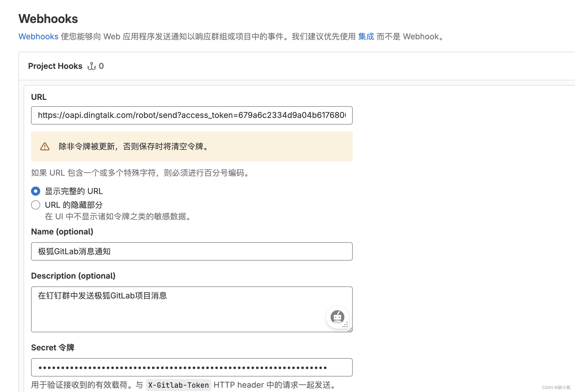Click the Project Hooks count 0
This screenshot has width=575, height=392.
coord(101,66)
